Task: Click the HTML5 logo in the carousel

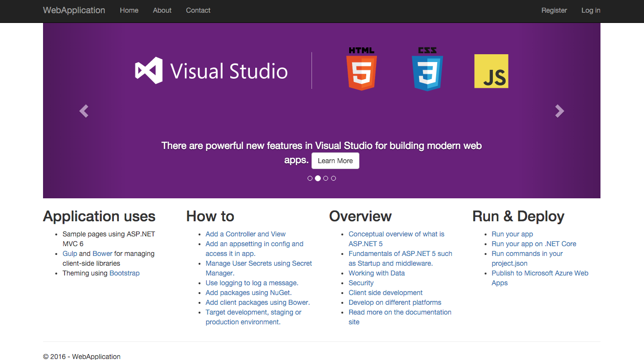Action: click(361, 69)
